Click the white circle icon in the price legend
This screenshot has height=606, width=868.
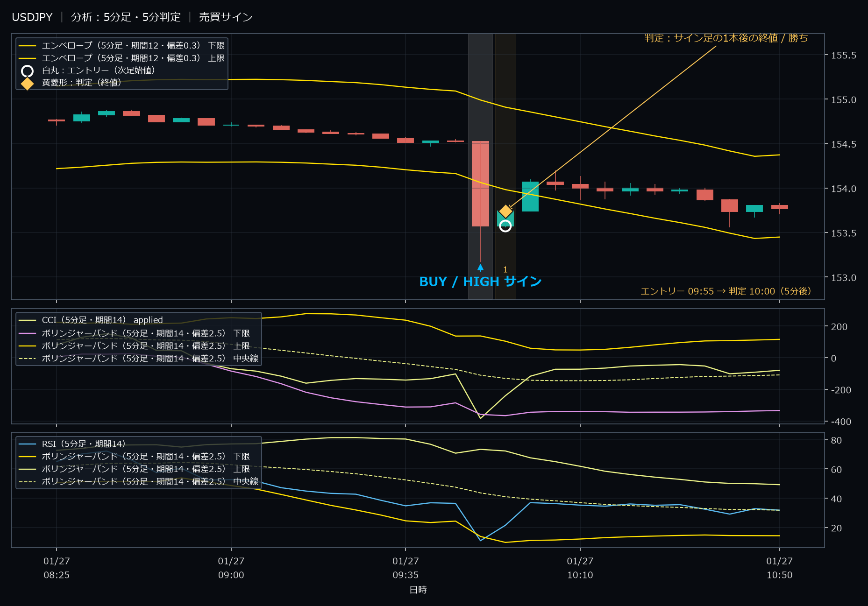click(28, 71)
